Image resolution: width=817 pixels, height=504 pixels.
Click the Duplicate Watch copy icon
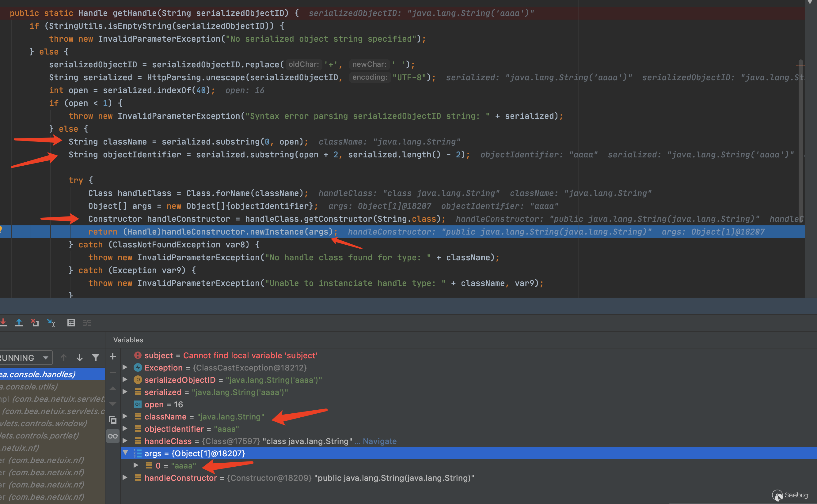113,420
